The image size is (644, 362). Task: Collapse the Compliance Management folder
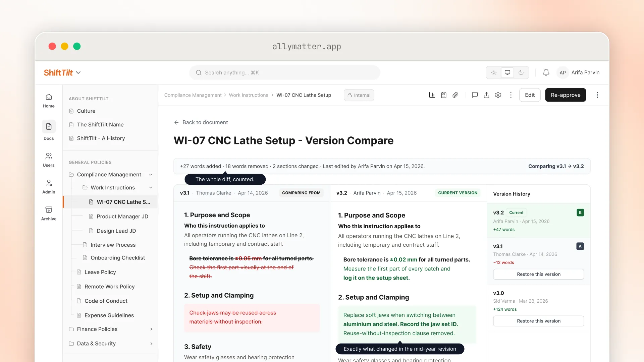click(x=151, y=175)
